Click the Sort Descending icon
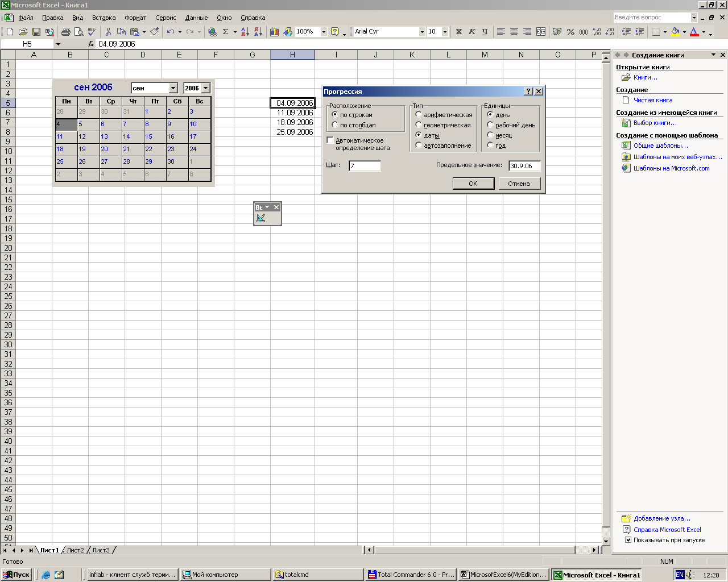The image size is (728, 582). pos(258,32)
